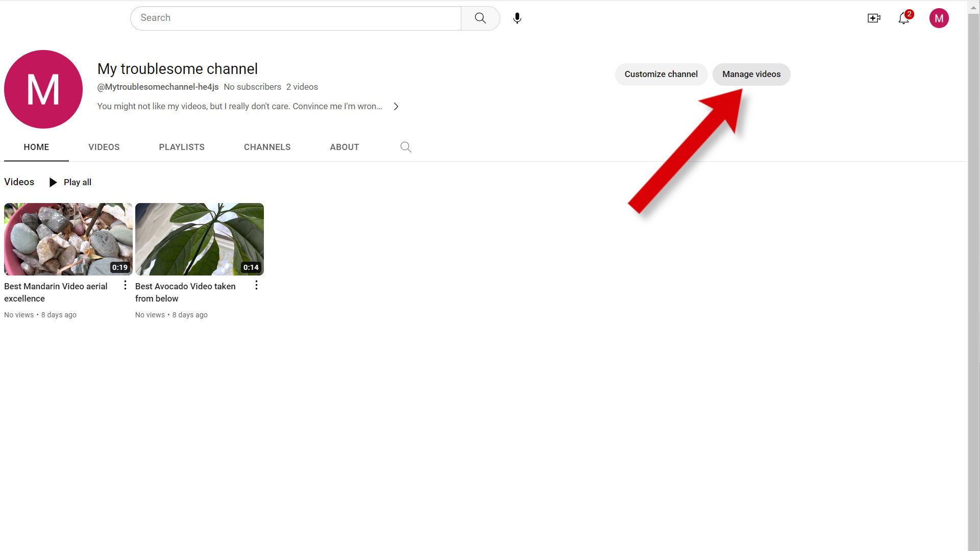This screenshot has height=551, width=980.
Task: Open the PLAYLISTS tab
Action: (x=181, y=147)
